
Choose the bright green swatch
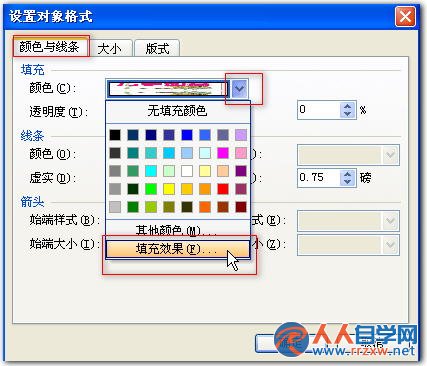[151, 189]
